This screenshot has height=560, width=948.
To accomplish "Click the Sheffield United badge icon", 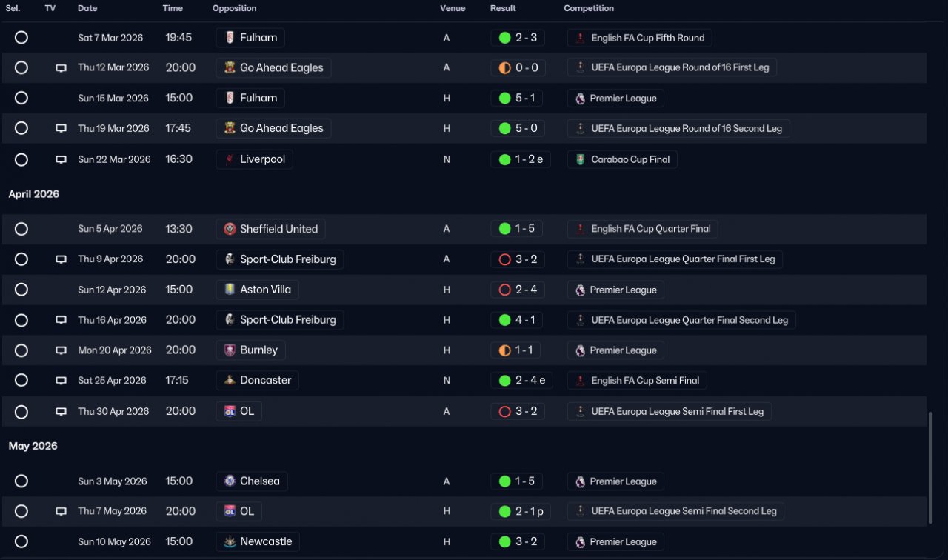I will [230, 229].
